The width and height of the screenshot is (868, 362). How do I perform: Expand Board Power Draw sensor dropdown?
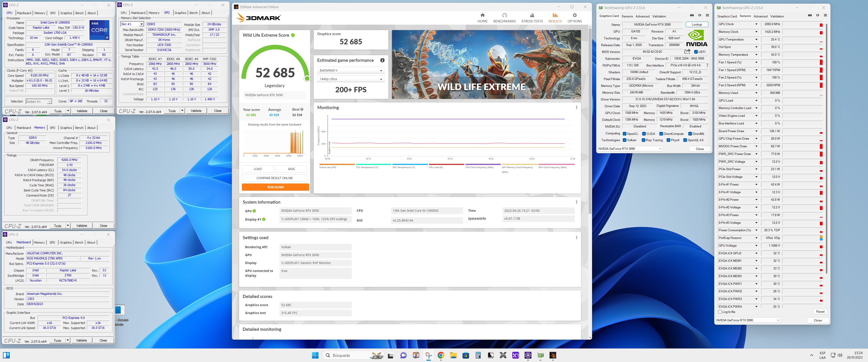pyautogui.click(x=756, y=131)
